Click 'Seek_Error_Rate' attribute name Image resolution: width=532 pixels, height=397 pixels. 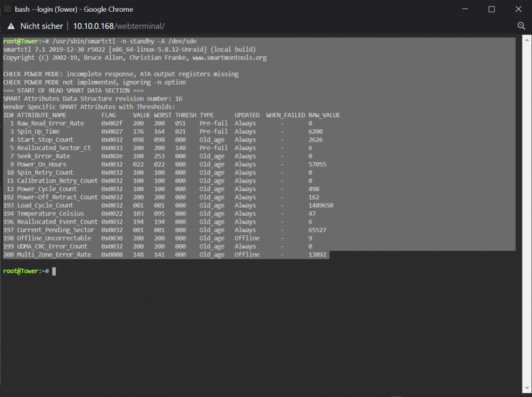click(x=44, y=156)
